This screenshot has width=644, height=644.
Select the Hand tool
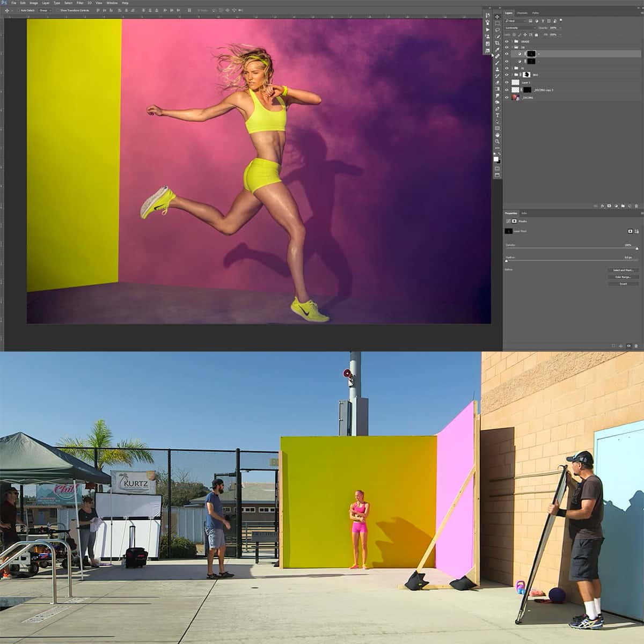(x=497, y=135)
